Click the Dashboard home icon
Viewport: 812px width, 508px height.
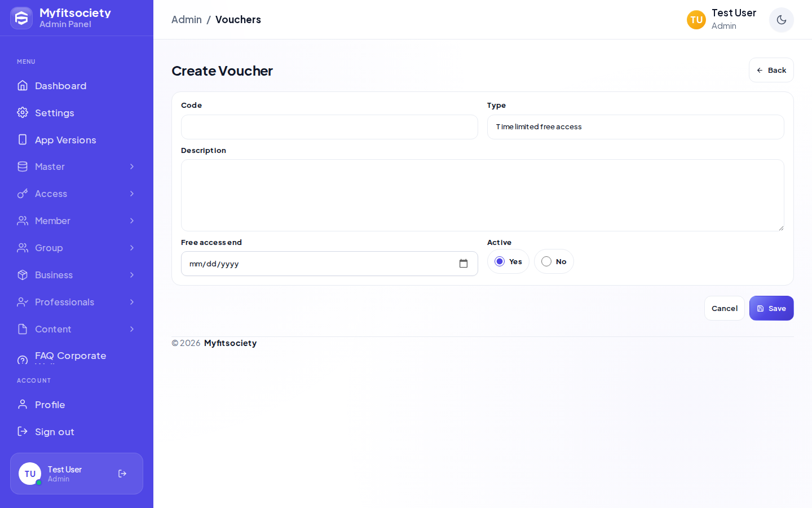click(x=23, y=85)
